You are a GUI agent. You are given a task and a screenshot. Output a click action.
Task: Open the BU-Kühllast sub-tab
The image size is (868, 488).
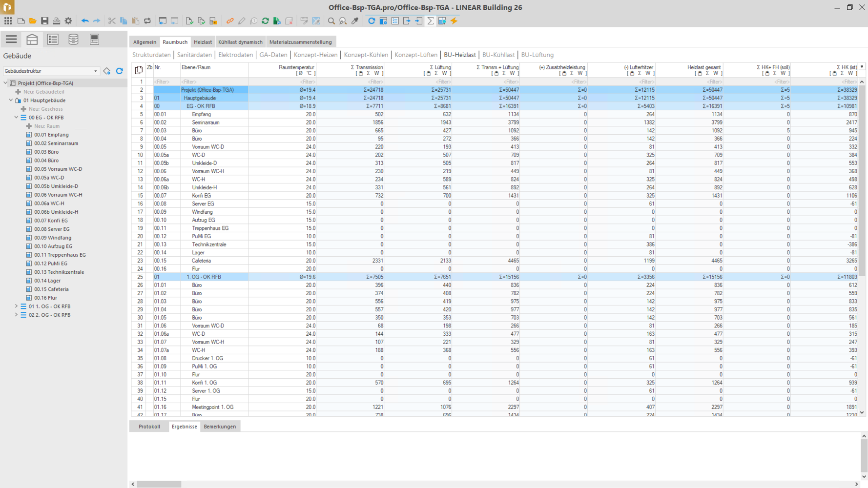click(498, 55)
